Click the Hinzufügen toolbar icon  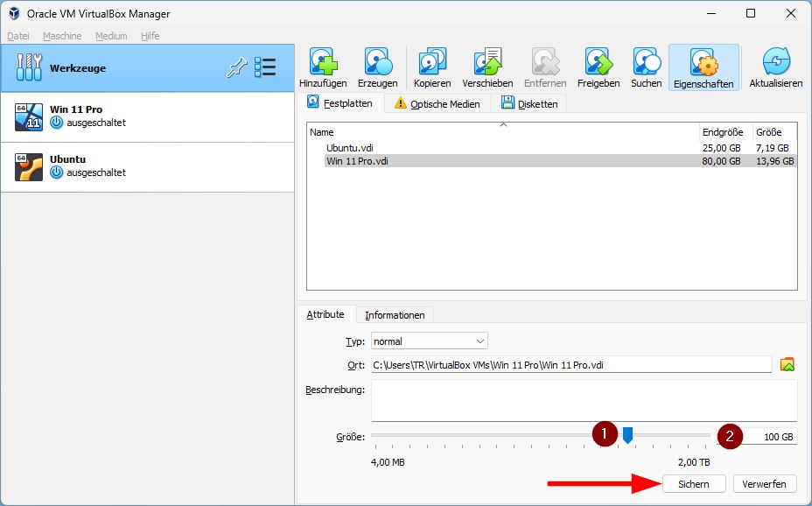point(325,61)
